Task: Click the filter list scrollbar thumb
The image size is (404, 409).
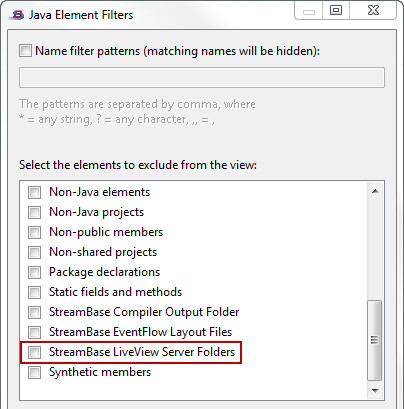Action: [375, 340]
